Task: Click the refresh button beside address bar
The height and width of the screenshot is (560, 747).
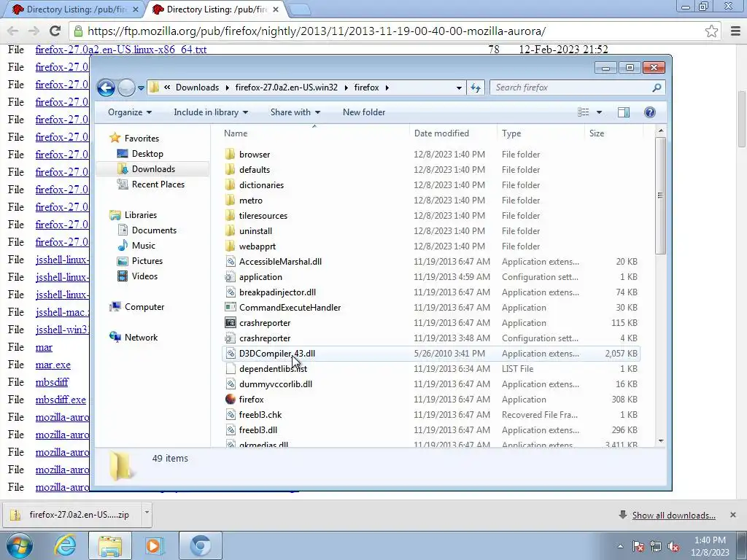Action: (x=476, y=87)
